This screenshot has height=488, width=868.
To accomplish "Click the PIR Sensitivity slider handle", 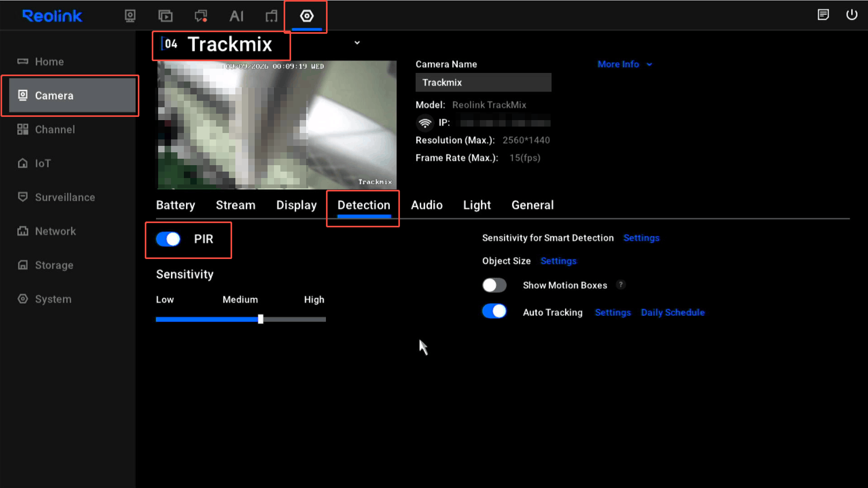I will tap(261, 319).
